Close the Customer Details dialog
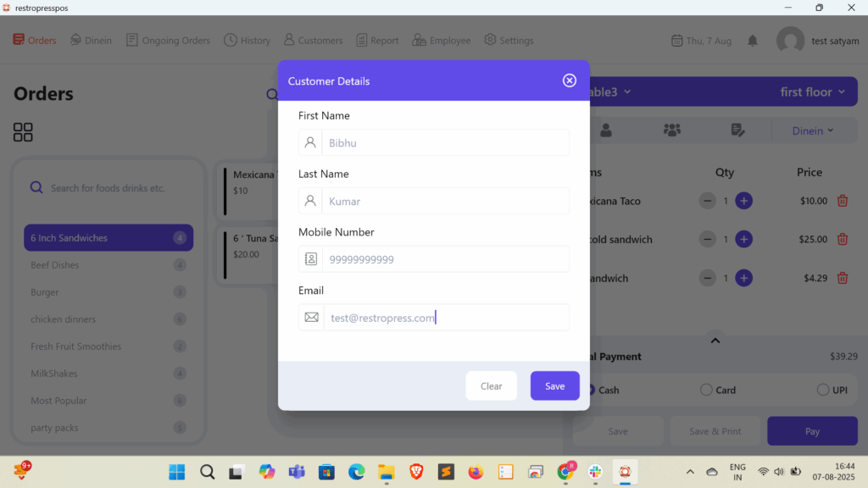 (x=570, y=80)
